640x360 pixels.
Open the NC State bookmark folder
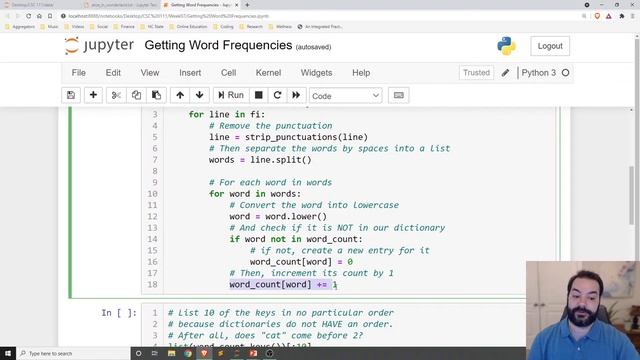coord(152,27)
